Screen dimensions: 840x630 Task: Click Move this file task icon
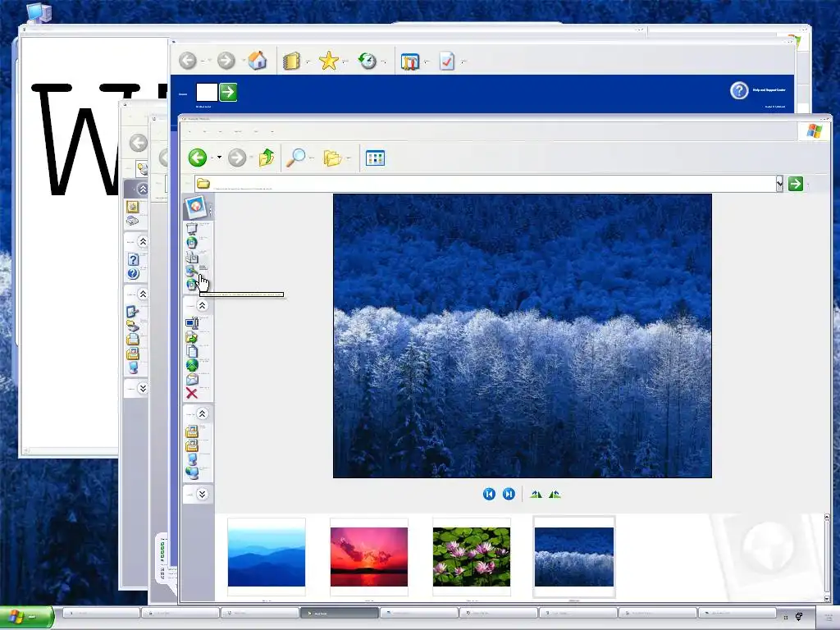point(192,337)
